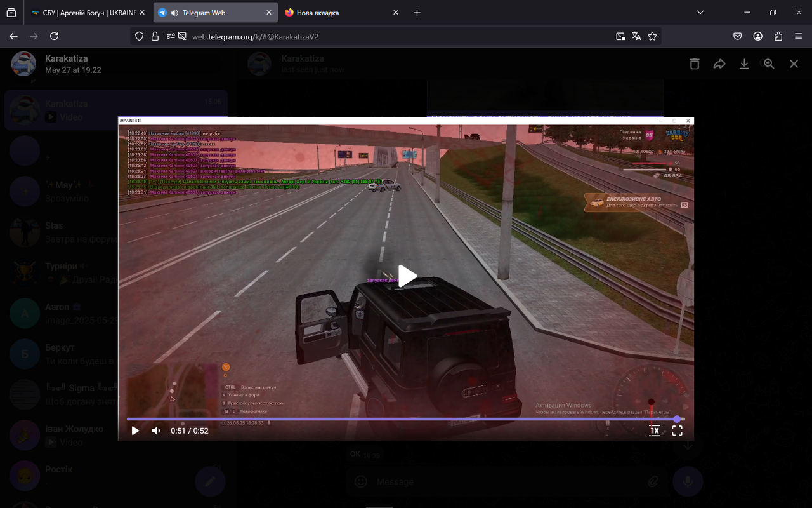Reload the current page
The image size is (812, 508).
pyautogui.click(x=54, y=36)
